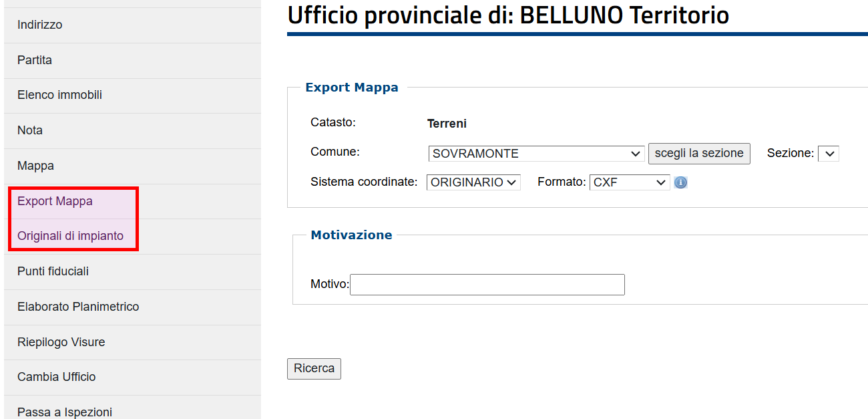This screenshot has width=868, height=419.
Task: Open the Formato CXF dropdown
Action: coord(630,182)
